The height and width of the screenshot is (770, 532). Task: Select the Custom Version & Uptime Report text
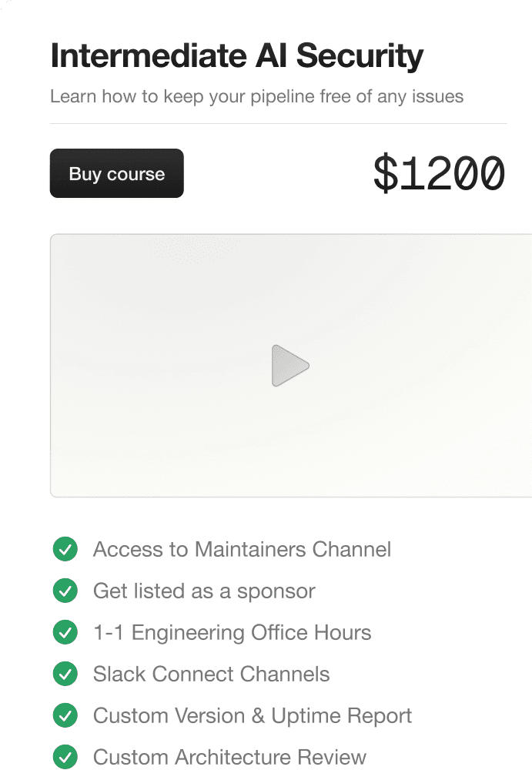[x=253, y=716]
